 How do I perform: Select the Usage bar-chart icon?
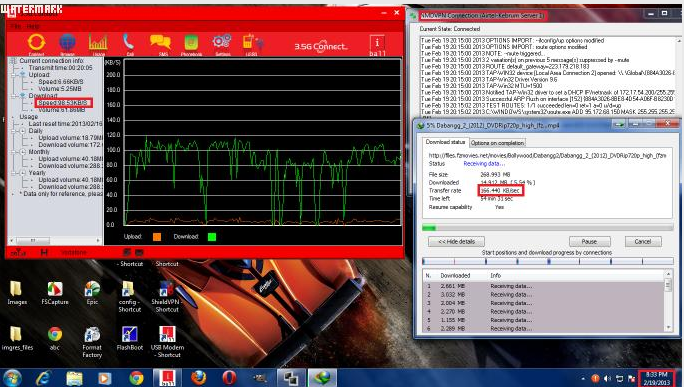[x=98, y=43]
